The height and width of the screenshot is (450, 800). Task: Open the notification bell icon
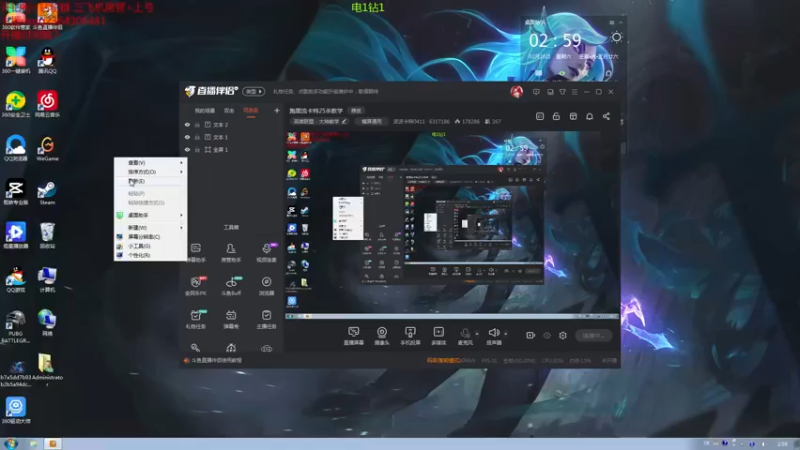589,116
